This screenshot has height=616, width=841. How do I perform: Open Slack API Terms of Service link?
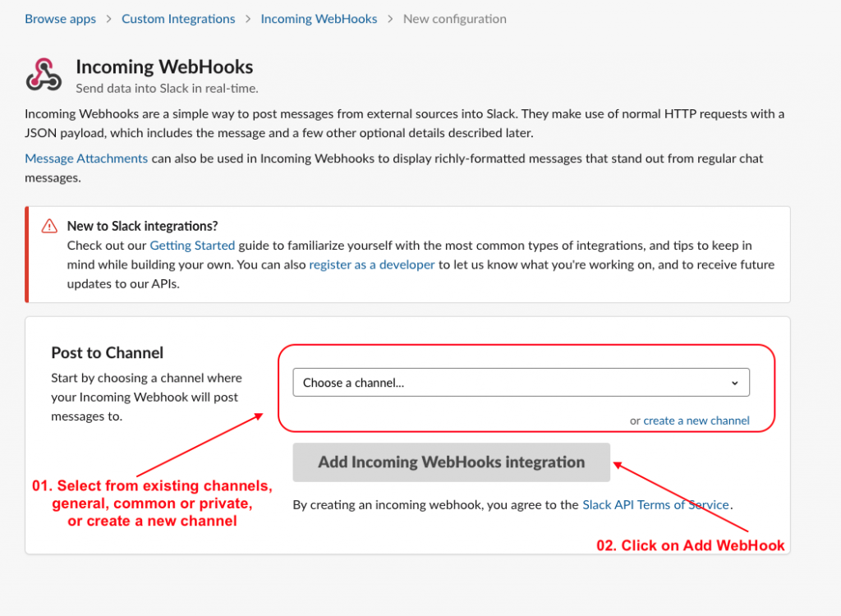[655, 505]
